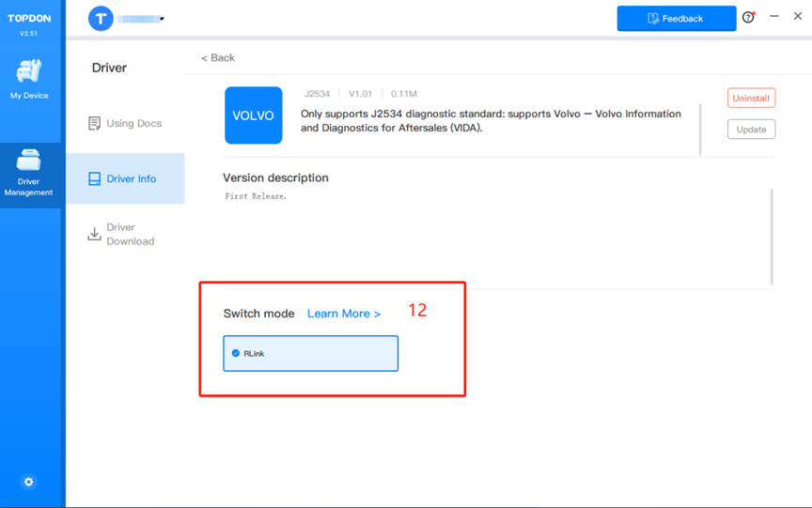812x508 pixels.
Task: Click the Driver panel heading
Action: tap(109, 68)
